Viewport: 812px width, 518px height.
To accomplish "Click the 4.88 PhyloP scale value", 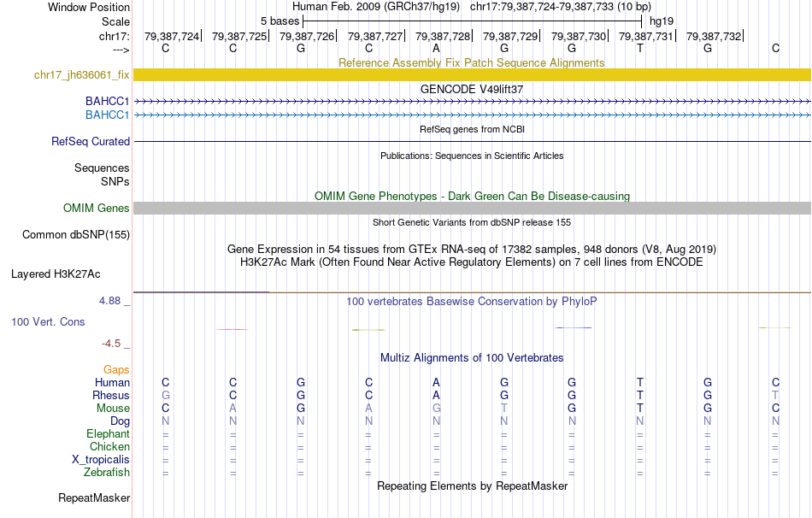I will [109, 301].
